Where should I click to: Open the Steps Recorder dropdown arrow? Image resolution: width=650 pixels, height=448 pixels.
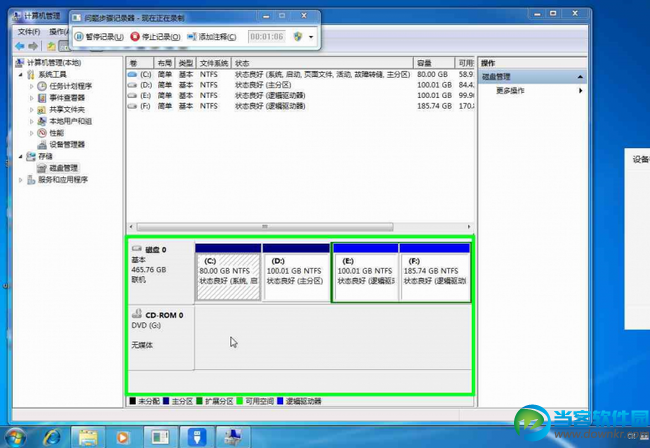point(311,37)
